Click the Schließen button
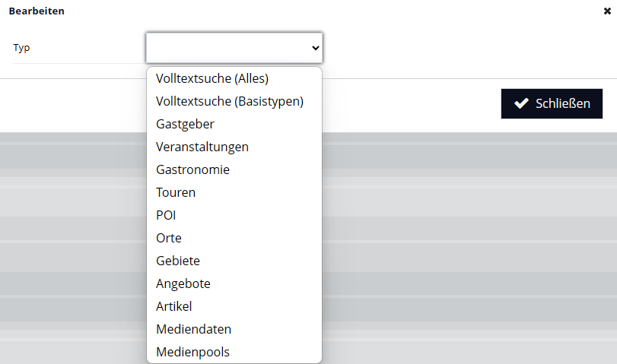 [552, 104]
